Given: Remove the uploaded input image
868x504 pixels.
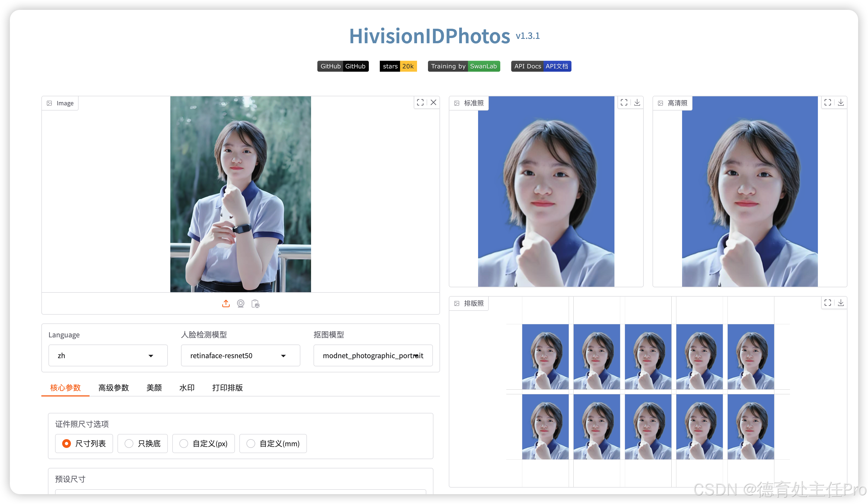Looking at the screenshot, I should (433, 103).
